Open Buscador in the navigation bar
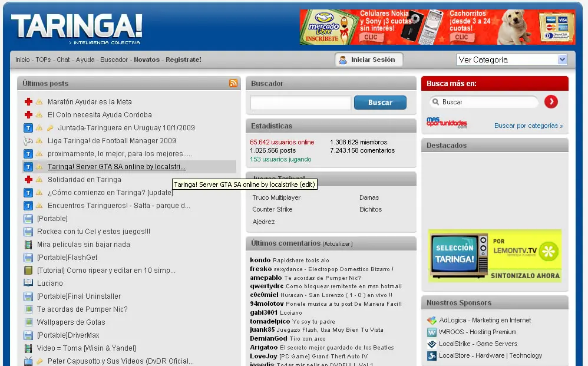Screen dimensions: 588x366 pyautogui.click(x=114, y=60)
